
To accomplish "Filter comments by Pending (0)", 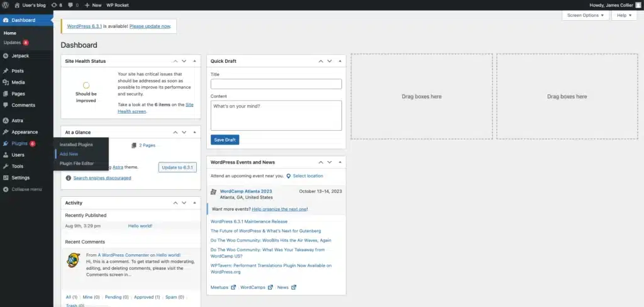I will point(116,297).
